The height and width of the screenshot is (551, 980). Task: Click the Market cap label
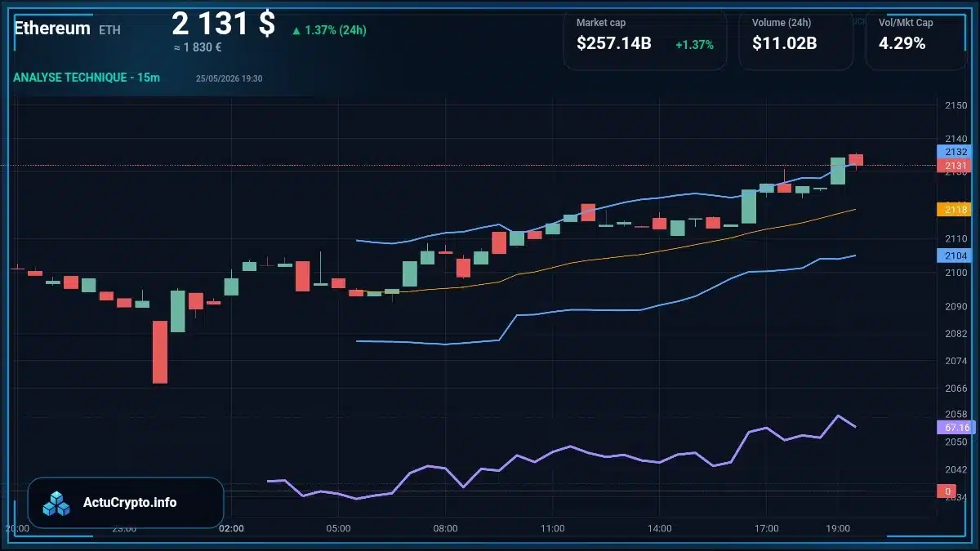[x=601, y=23]
